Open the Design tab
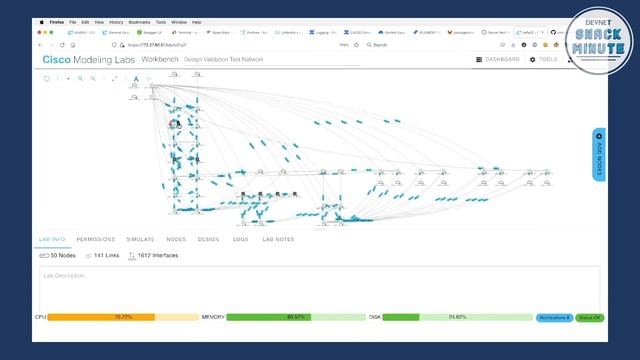Viewport: 640px width, 360px height. coord(208,239)
